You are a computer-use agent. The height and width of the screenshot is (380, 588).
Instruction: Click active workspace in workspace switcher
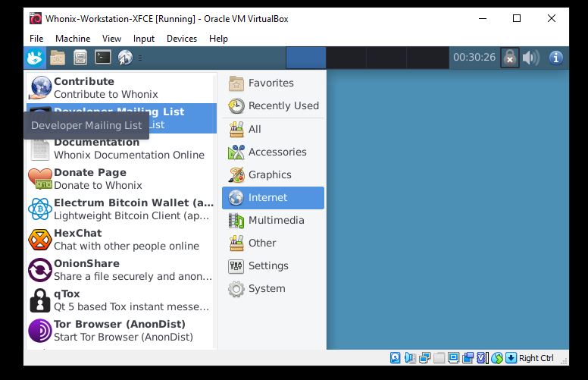306,58
